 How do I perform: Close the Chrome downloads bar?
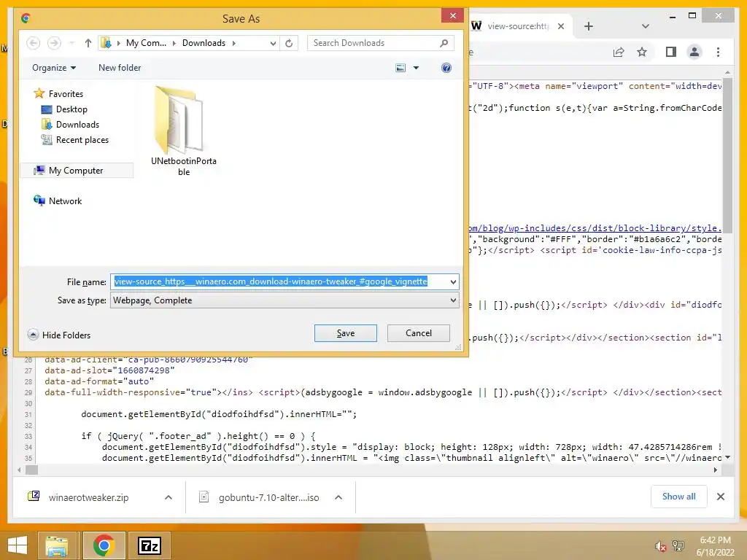721,497
